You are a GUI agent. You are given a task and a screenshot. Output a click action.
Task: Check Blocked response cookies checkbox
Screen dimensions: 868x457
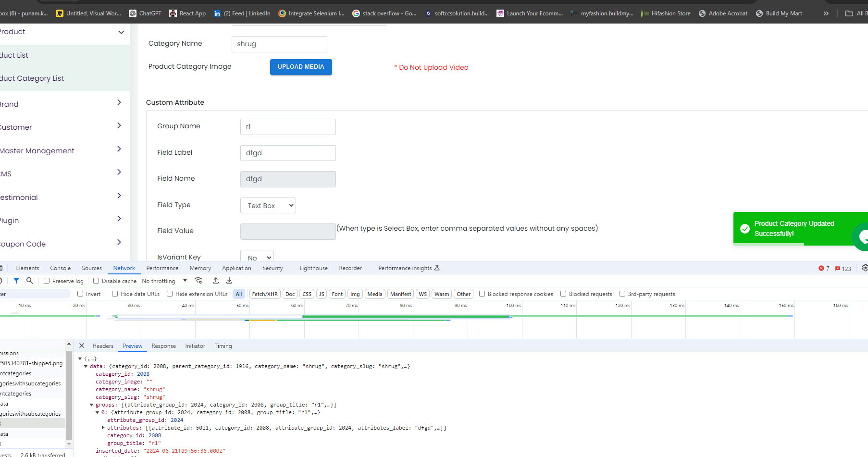click(x=482, y=294)
